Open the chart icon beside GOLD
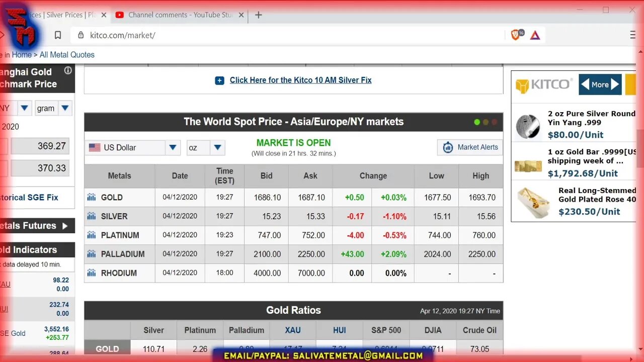Screen dimensions: 644x362 click(91, 197)
